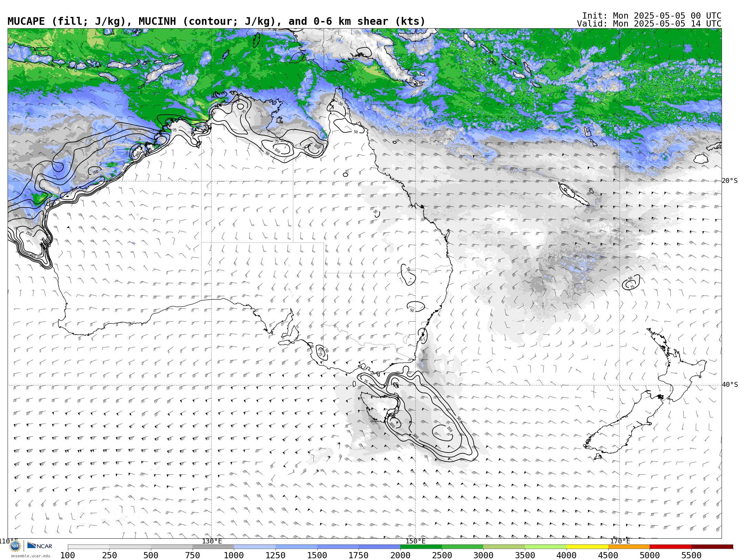
Task: Pick the dark gray 750–1000 colorbar swatch
Action: (x=213, y=547)
